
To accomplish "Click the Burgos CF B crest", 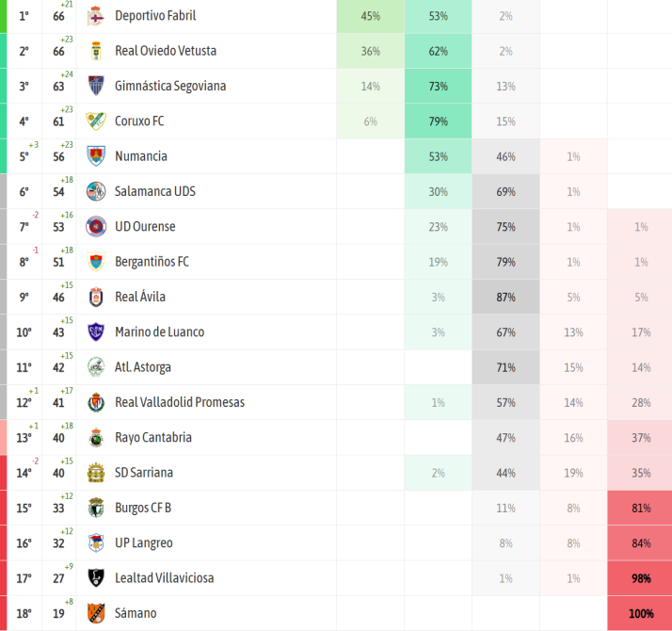I will pyautogui.click(x=95, y=508).
